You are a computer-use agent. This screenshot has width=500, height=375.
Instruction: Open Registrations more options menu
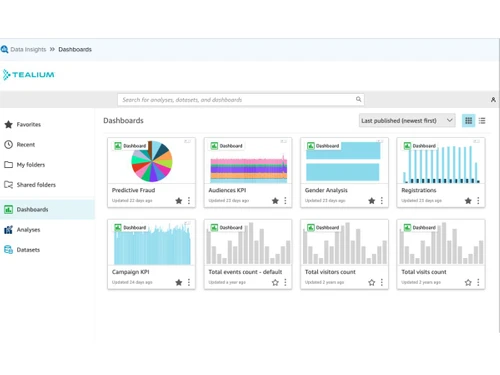(x=478, y=201)
